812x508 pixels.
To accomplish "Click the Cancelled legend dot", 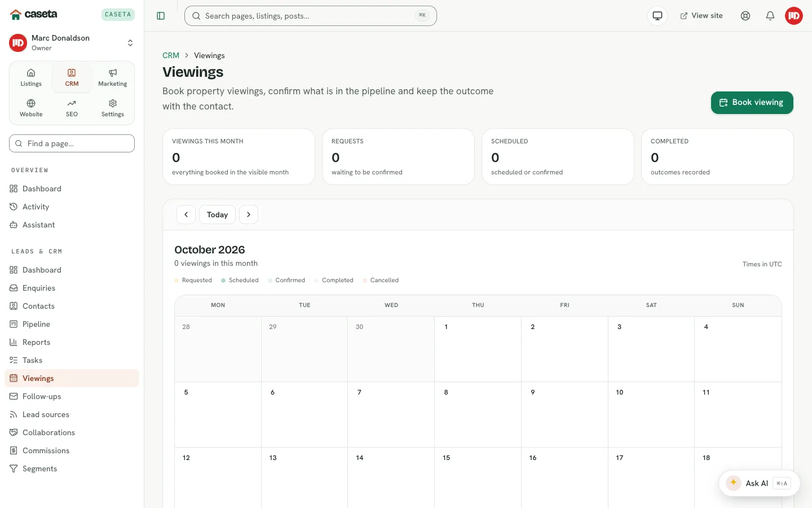I will click(365, 281).
